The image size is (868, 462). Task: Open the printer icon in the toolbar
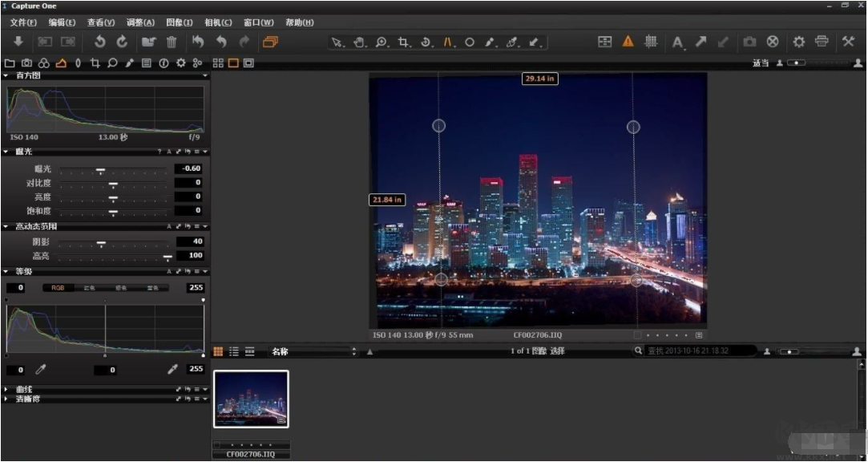pyautogui.click(x=822, y=42)
